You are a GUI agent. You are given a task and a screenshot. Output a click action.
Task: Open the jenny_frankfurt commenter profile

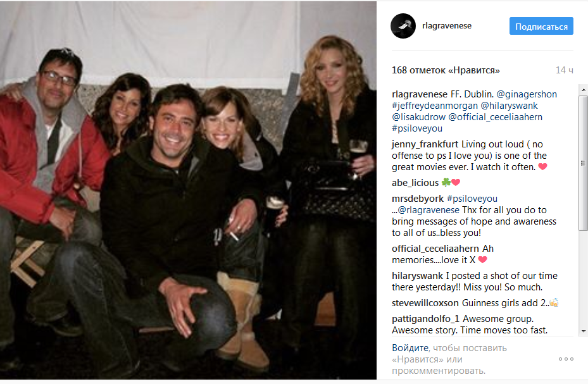coord(425,144)
